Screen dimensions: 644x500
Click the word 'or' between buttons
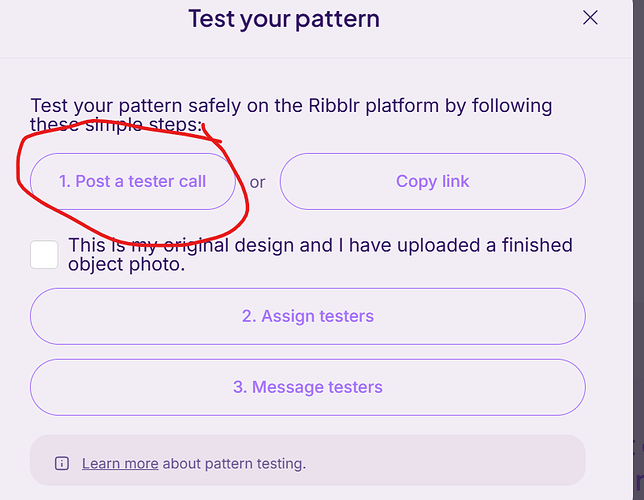[258, 182]
